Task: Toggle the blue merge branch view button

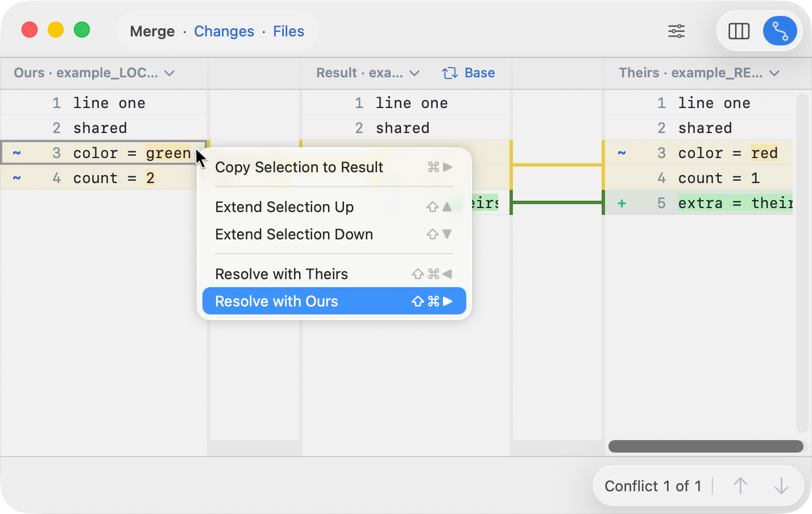Action: tap(780, 31)
